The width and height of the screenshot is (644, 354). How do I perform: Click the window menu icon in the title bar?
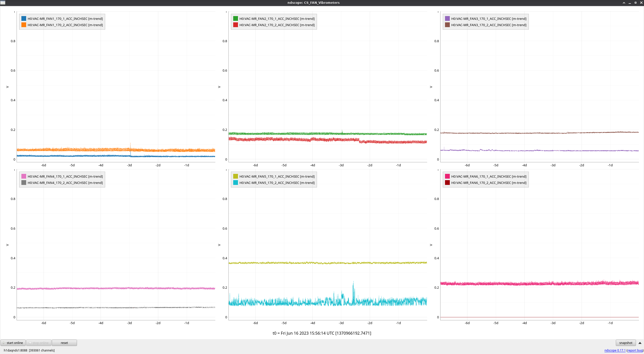3,3
